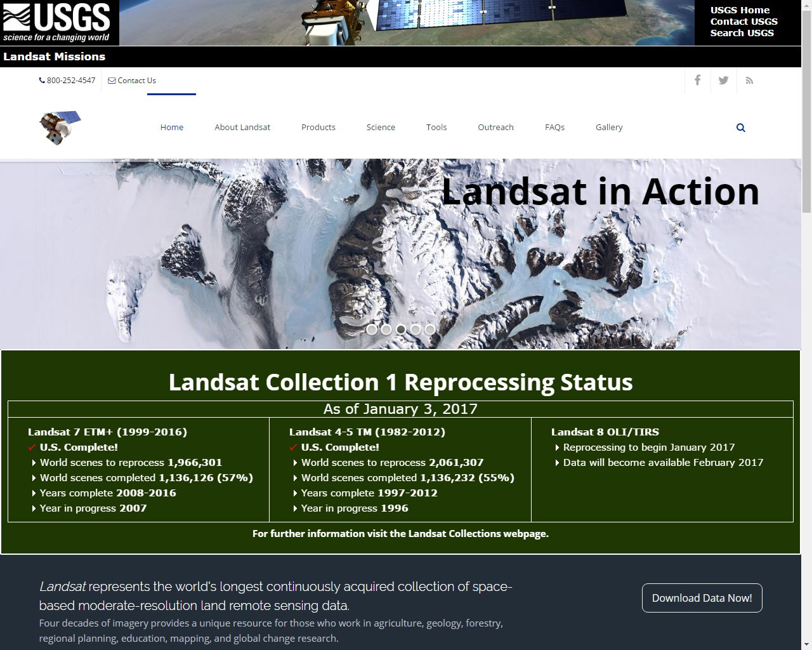Screen dimensions: 812x650
Task: Click the search magnifier icon
Action: click(740, 127)
